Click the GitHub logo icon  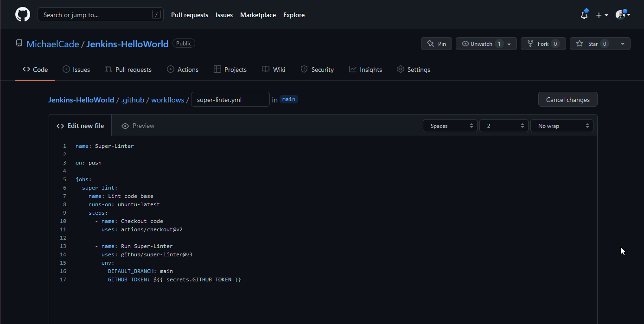pos(23,15)
